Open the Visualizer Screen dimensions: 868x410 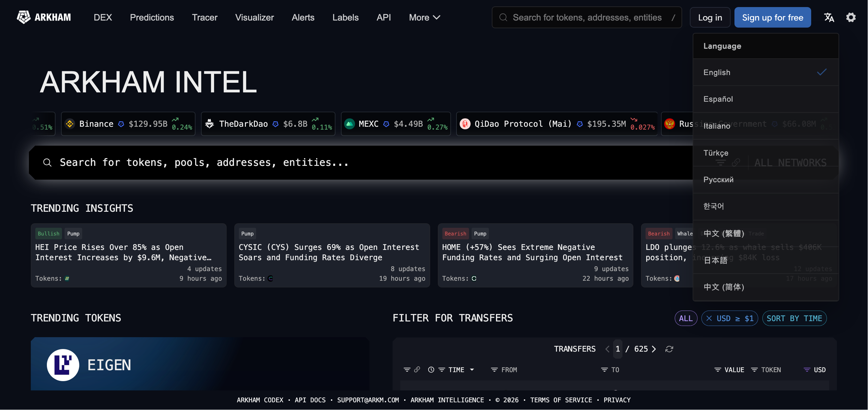tap(255, 17)
